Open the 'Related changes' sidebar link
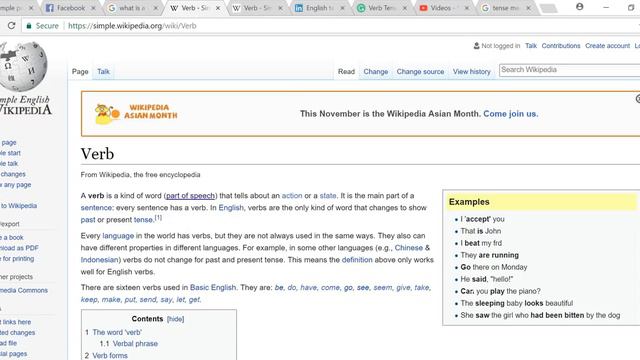 point(18,332)
